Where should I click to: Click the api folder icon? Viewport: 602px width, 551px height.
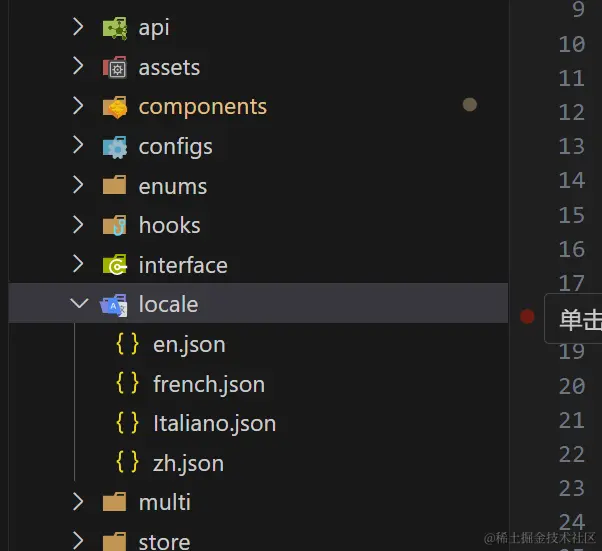pyautogui.click(x=114, y=28)
